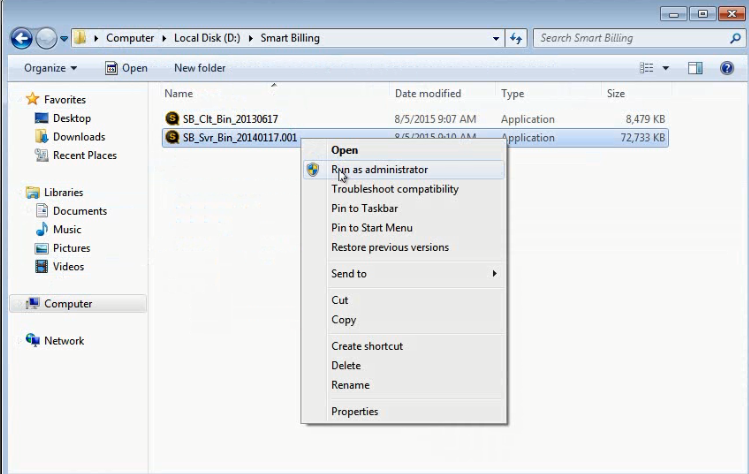Open Network in the navigation pane

64,341
